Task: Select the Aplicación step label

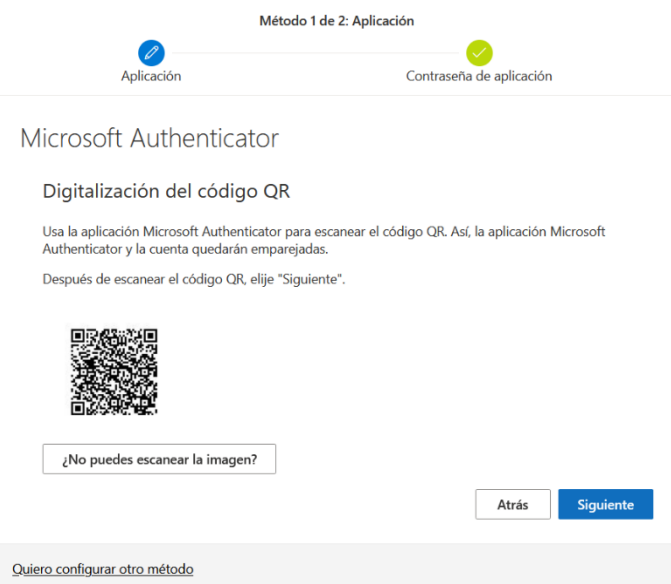Action: click(151, 76)
